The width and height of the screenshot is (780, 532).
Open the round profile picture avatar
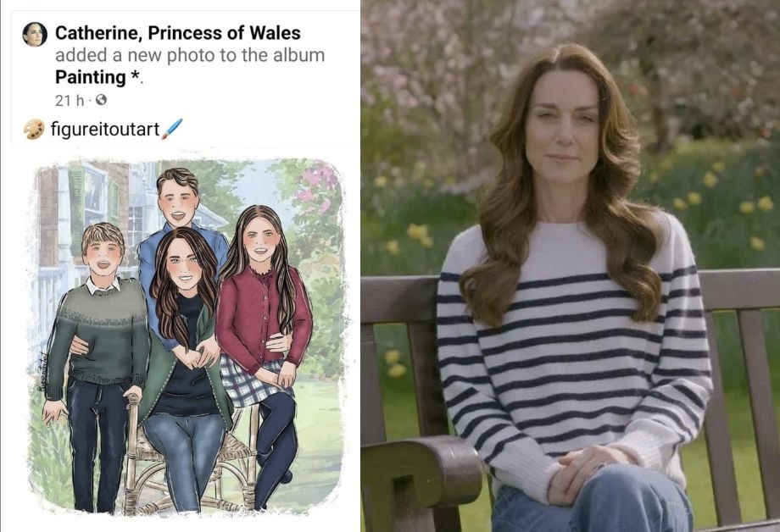click(x=35, y=34)
